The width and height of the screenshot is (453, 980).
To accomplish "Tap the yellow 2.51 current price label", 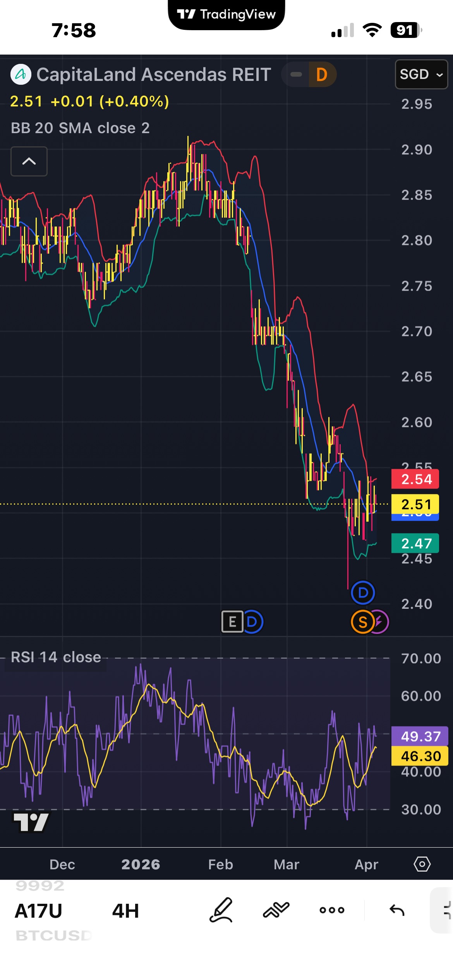I will pos(415,504).
